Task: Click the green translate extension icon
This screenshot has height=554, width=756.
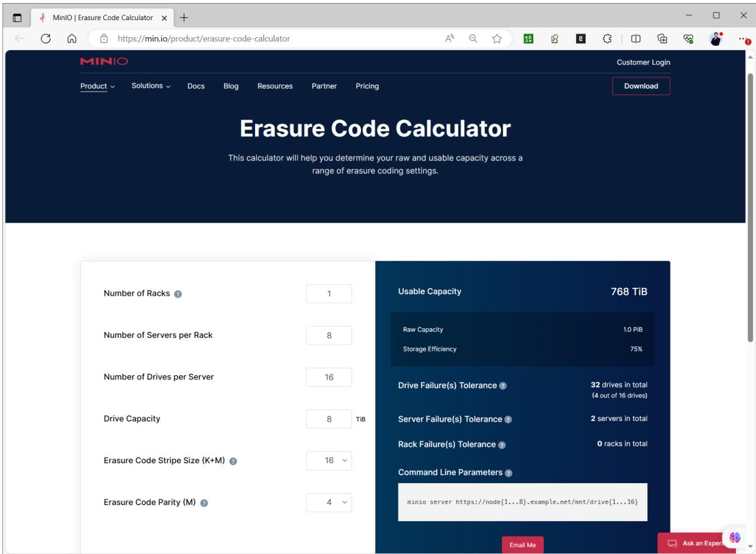Action: (530, 38)
